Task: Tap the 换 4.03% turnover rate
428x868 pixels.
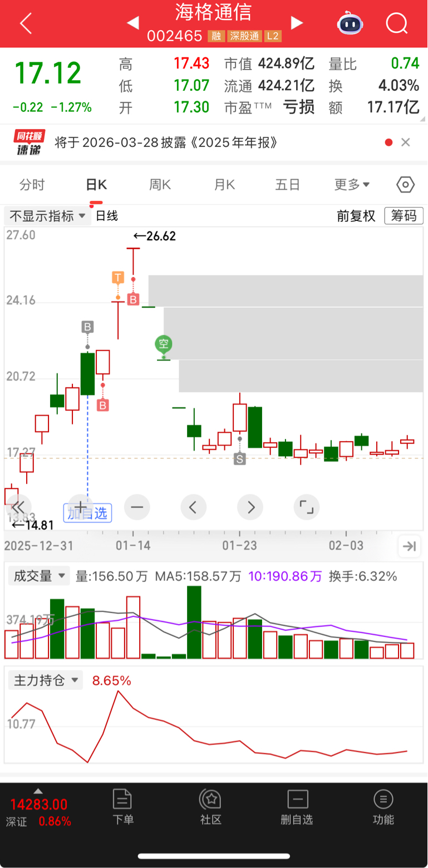Action: click(x=399, y=86)
